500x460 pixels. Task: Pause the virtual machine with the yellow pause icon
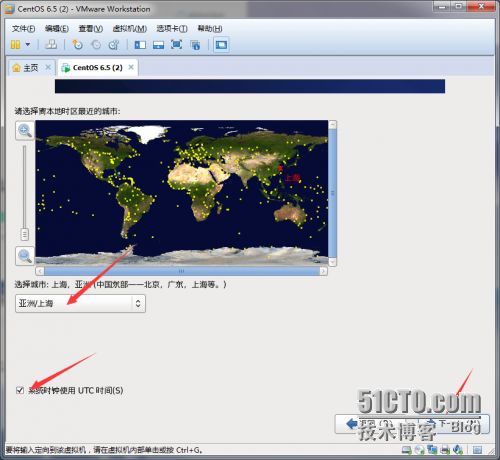point(15,44)
